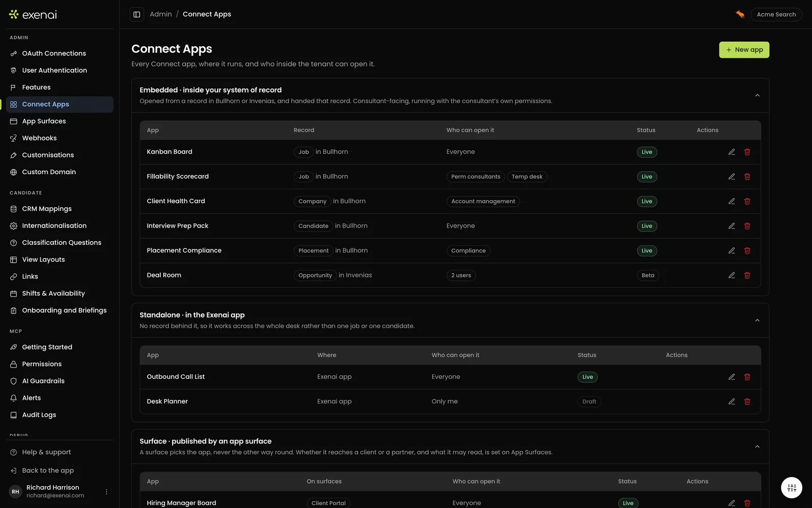Screen dimensions: 812x508
Task: Open OAuth Connections in sidebar
Action: (60, 53)
